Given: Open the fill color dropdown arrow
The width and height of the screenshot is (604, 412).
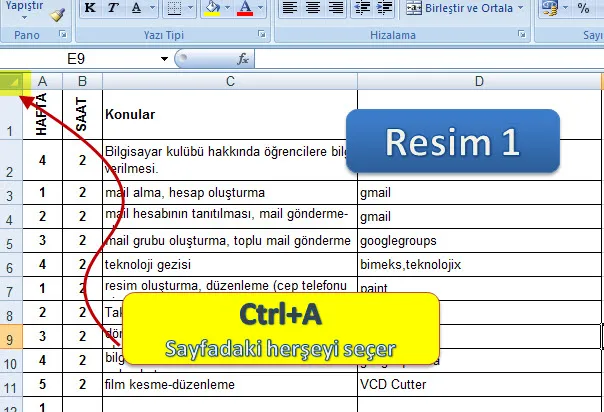Looking at the screenshot, I should 226,9.
